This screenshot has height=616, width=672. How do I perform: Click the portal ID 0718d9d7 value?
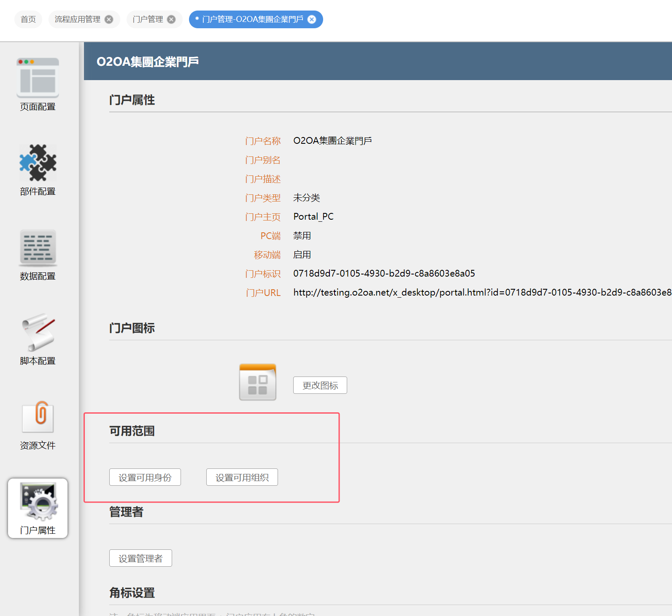[x=384, y=274]
